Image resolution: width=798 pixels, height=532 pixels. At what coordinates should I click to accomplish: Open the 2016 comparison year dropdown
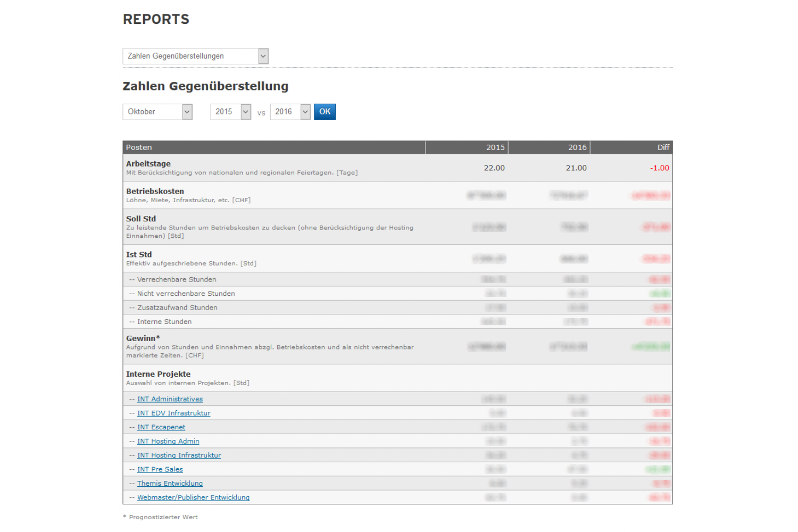point(290,112)
